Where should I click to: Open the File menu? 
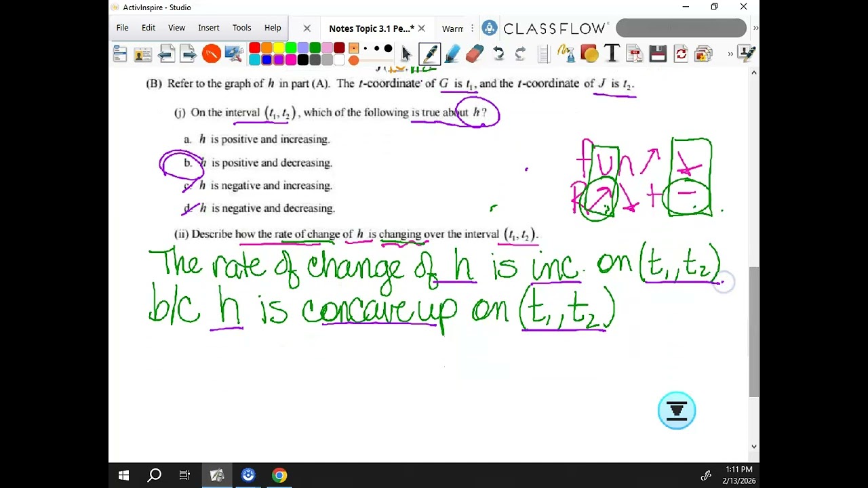point(122,28)
